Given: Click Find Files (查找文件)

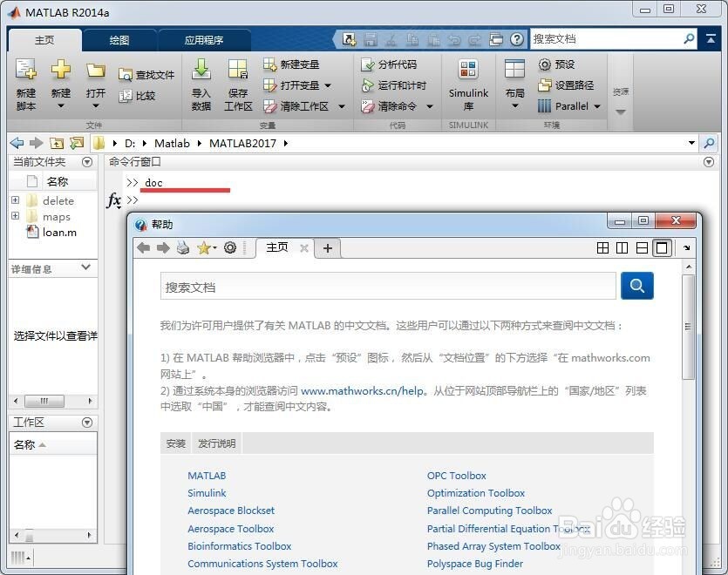Looking at the screenshot, I should [146, 75].
